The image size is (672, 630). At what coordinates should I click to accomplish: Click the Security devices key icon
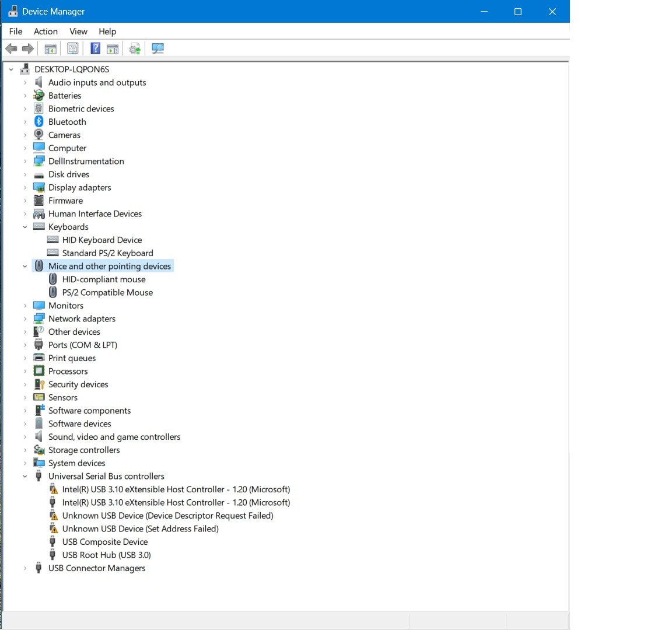click(39, 384)
